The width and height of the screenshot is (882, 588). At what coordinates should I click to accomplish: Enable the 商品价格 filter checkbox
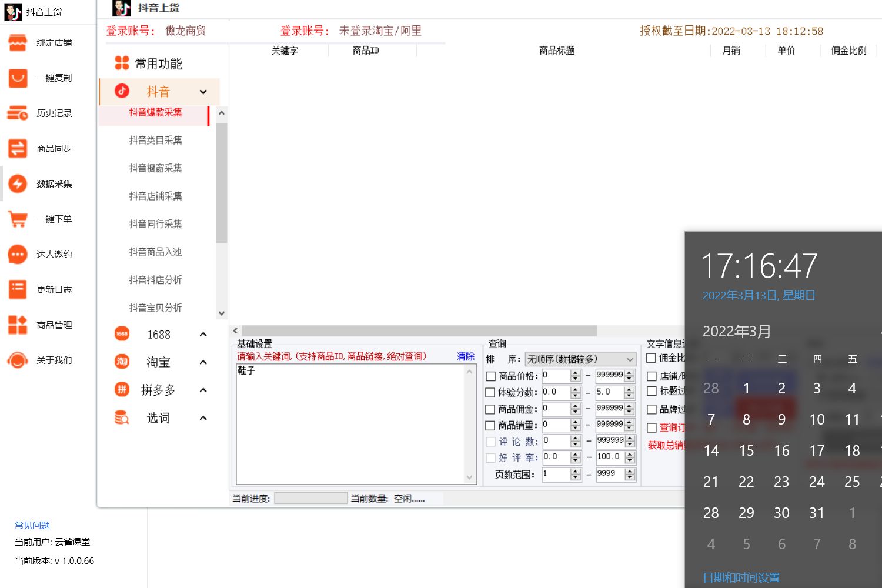click(490, 376)
